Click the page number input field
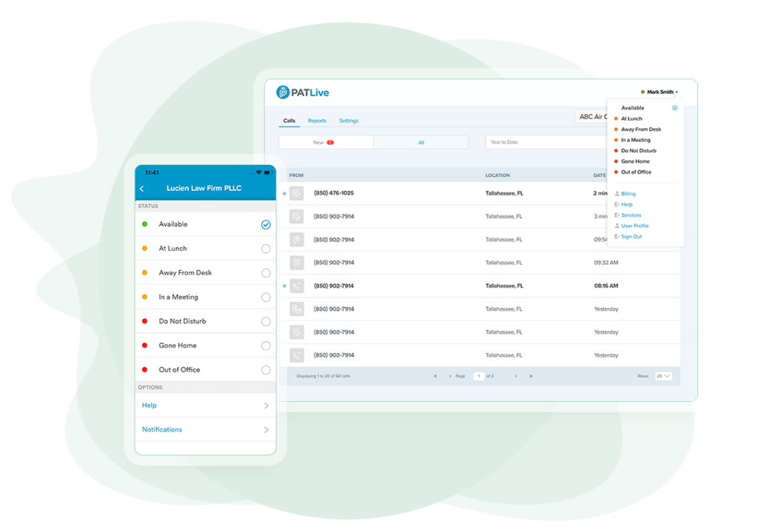The image size is (758, 532). point(479,376)
